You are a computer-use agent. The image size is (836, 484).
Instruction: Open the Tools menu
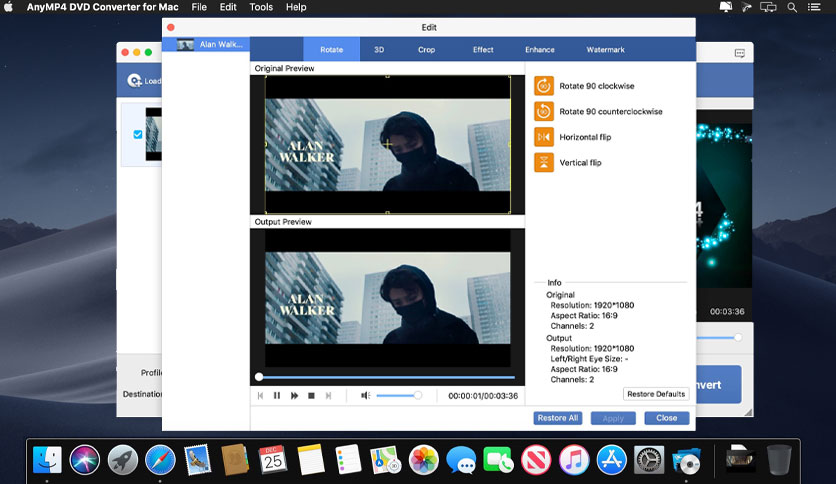(x=261, y=7)
